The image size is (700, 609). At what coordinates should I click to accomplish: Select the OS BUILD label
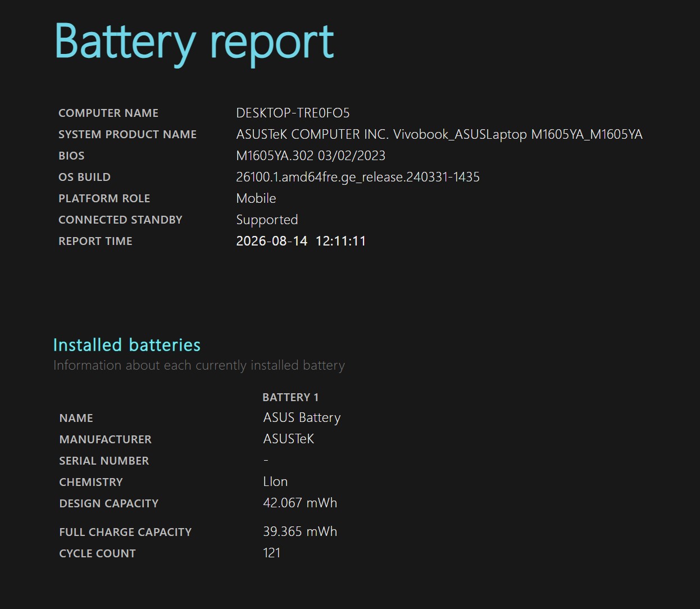(x=84, y=177)
